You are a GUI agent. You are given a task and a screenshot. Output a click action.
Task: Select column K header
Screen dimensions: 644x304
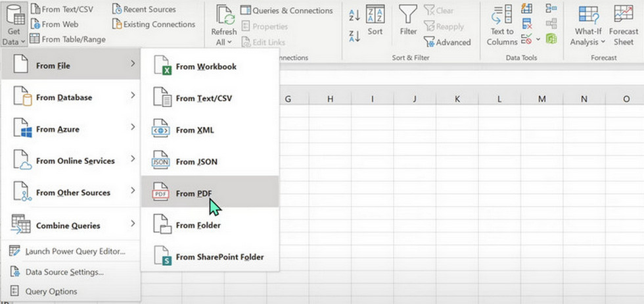[457, 99]
